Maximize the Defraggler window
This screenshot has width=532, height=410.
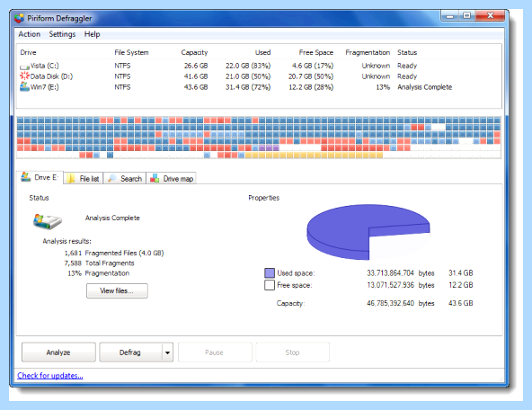(x=467, y=15)
